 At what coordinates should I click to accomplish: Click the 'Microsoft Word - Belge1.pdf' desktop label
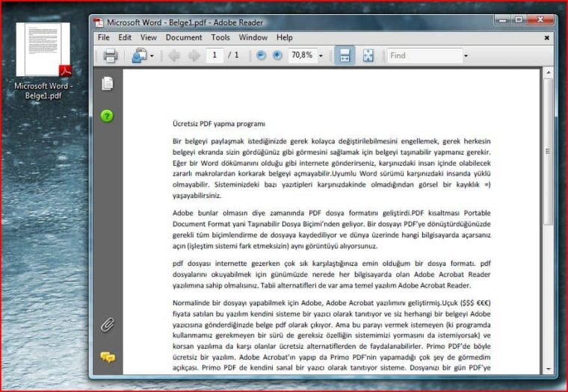43,91
